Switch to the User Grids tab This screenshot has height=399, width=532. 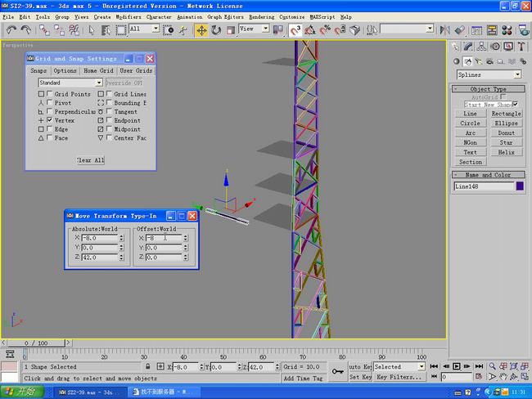(136, 70)
